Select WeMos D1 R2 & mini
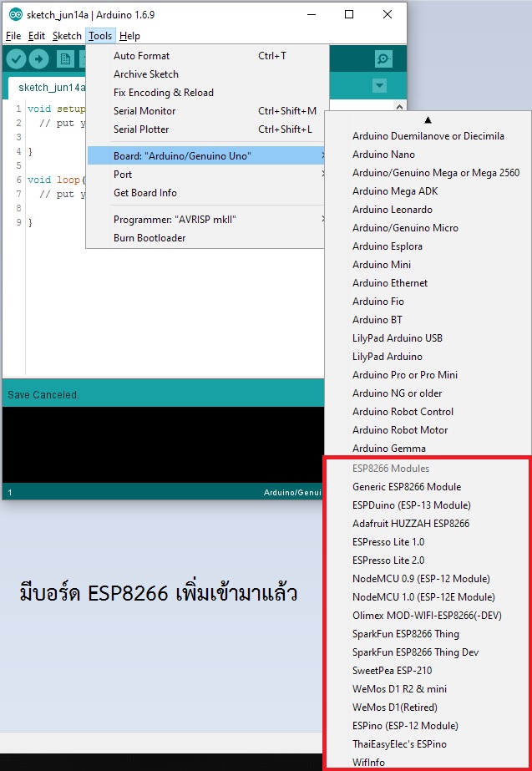 click(x=428, y=689)
